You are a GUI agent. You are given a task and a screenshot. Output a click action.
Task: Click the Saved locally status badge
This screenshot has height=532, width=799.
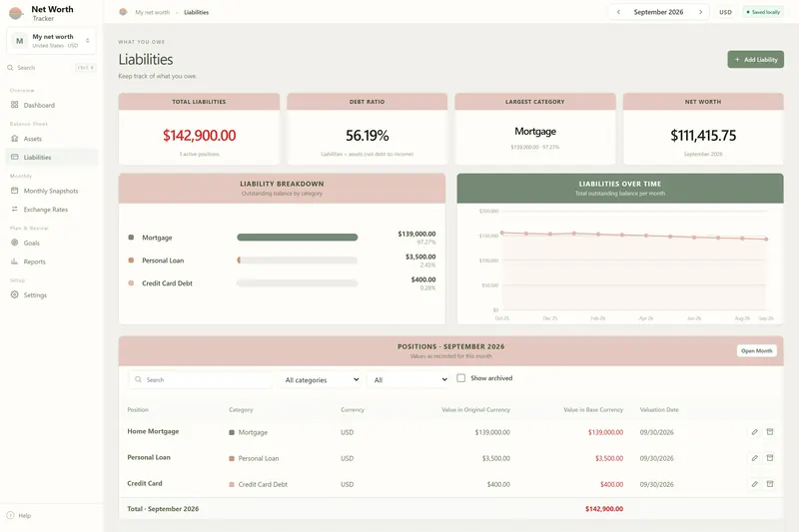(x=763, y=12)
